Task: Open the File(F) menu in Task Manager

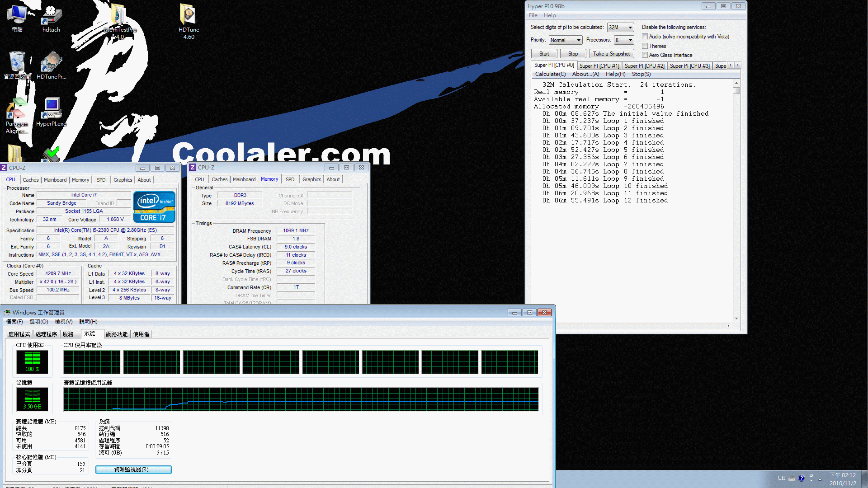Action: pyautogui.click(x=14, y=322)
